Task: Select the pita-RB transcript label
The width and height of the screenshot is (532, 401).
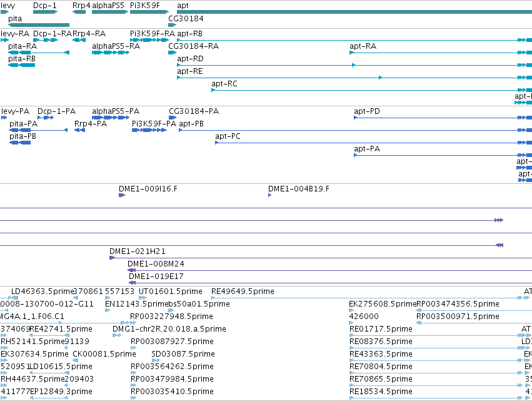Action: [22, 59]
